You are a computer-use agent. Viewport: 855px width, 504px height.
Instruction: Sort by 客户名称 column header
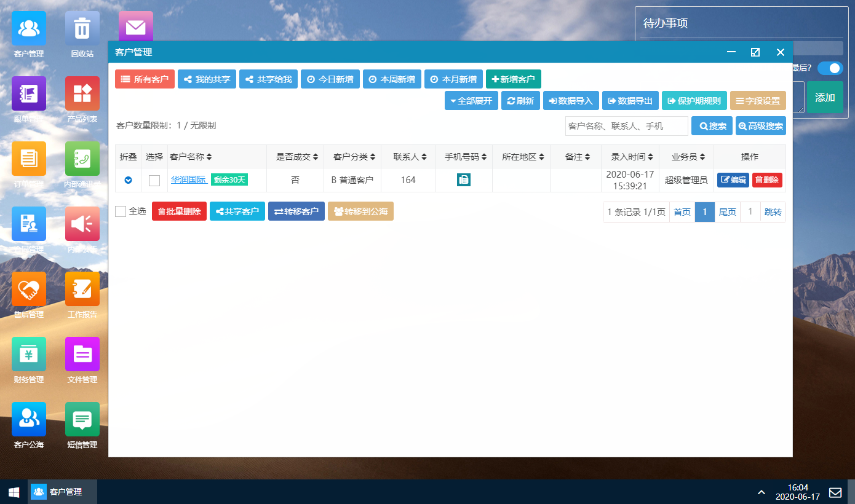coord(191,157)
